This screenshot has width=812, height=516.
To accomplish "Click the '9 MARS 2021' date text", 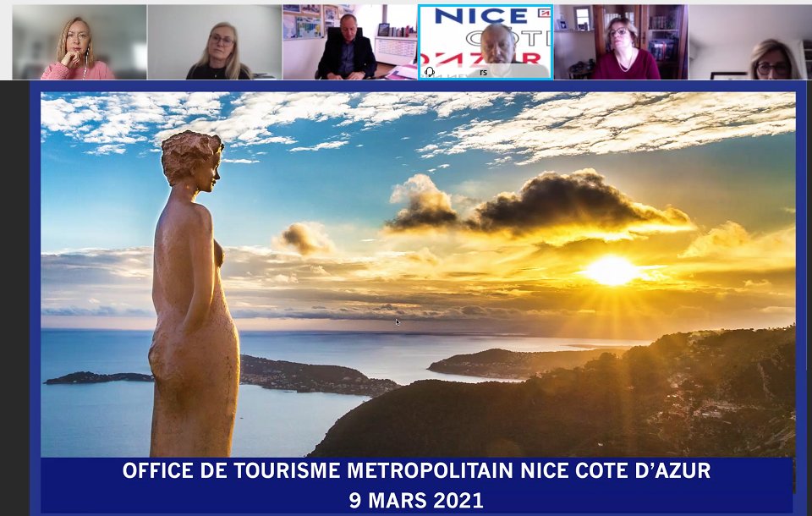I will (x=416, y=501).
